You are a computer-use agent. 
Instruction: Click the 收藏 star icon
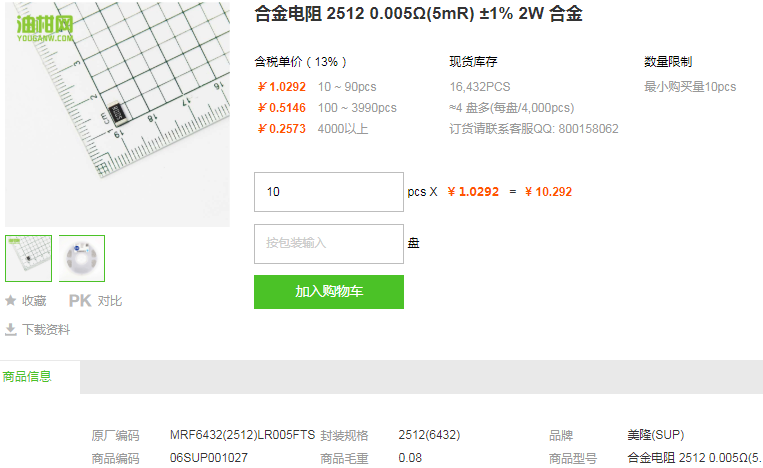(x=11, y=301)
